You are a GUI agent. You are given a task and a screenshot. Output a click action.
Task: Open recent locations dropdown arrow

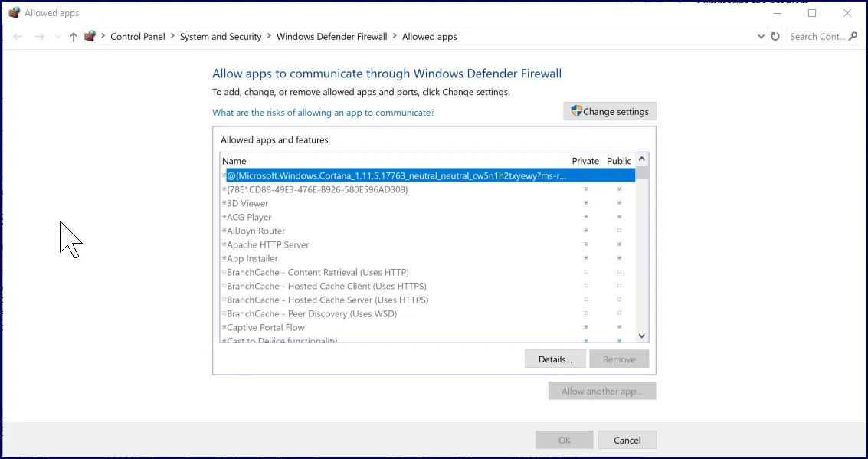(x=57, y=37)
